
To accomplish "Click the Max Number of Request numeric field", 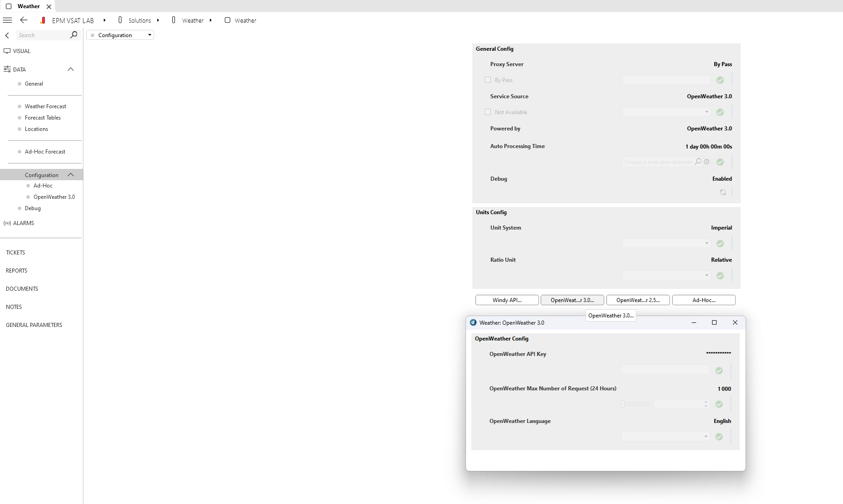I will tap(678, 404).
